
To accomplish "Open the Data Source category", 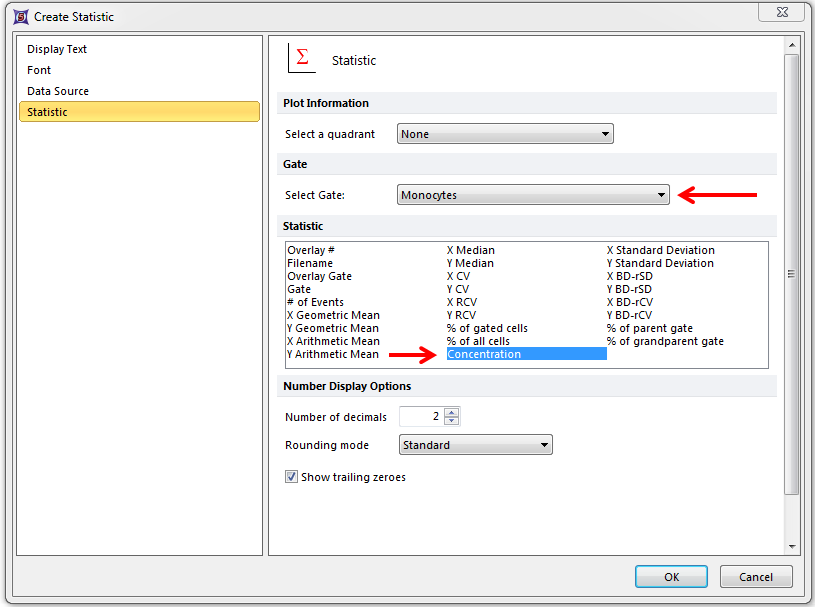I will [x=58, y=91].
